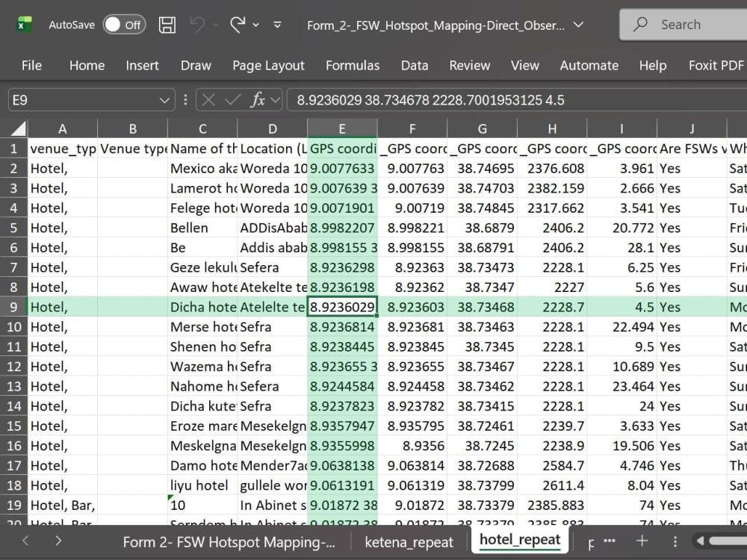This screenshot has width=747, height=560.
Task: Select row 9 header
Action: click(13, 307)
